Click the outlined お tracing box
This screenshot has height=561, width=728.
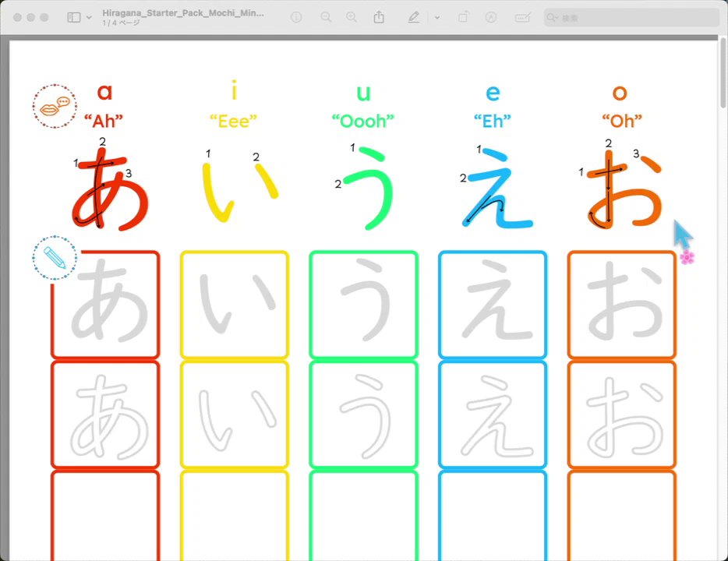tap(622, 415)
